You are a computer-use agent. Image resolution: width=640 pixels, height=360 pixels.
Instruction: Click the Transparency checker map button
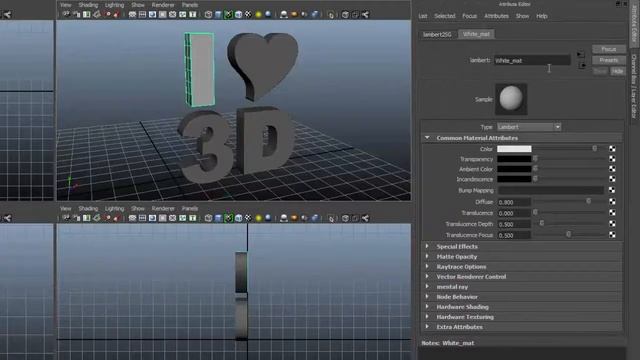tap(612, 159)
